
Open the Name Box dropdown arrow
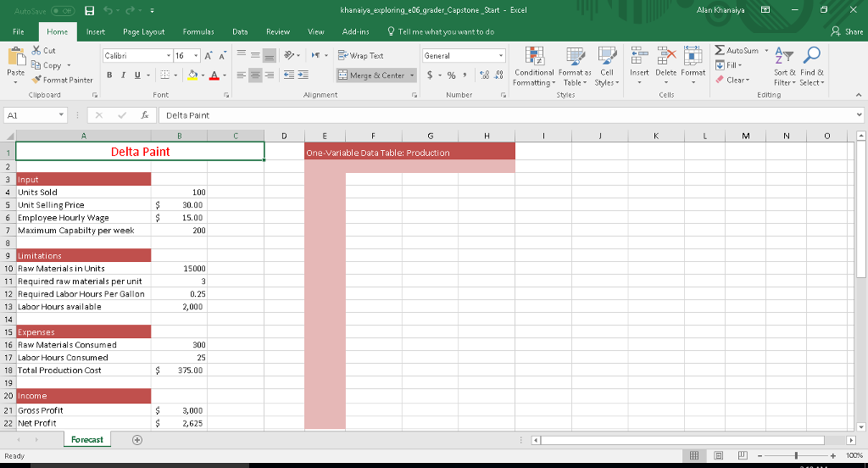click(x=62, y=114)
